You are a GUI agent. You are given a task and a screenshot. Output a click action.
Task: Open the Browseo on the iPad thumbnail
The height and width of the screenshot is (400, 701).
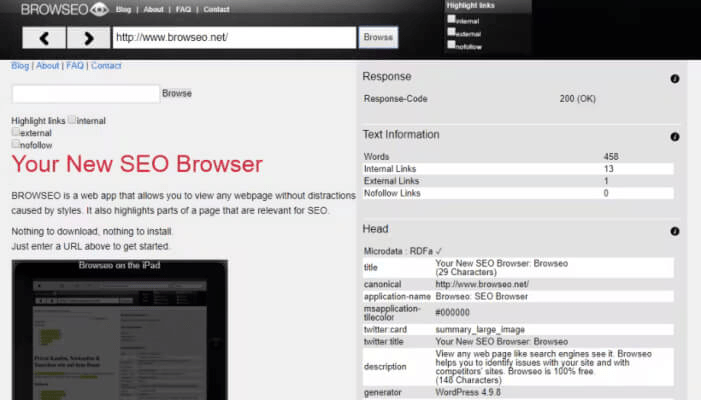tap(120, 330)
